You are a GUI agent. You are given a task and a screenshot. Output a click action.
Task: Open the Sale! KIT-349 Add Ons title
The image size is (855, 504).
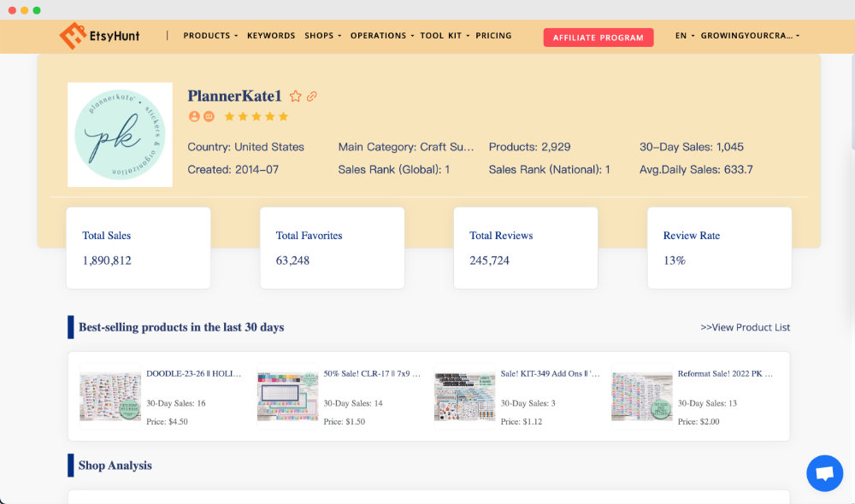point(550,374)
